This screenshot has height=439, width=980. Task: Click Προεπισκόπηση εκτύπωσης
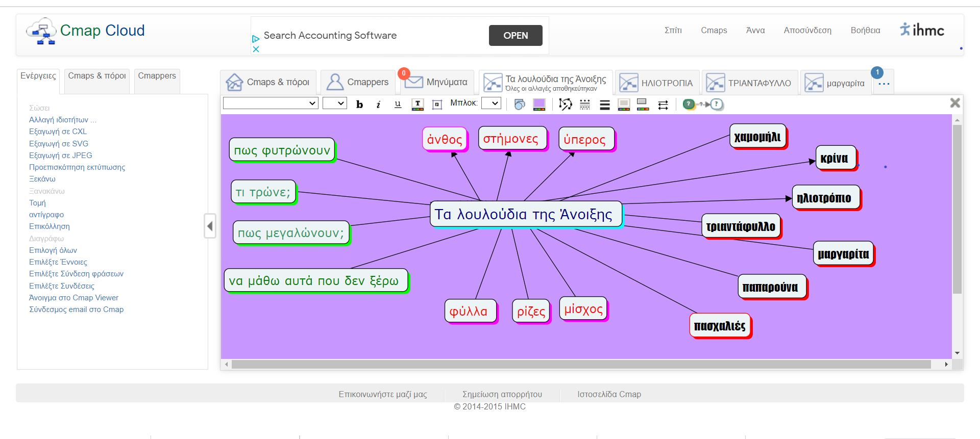77,167
